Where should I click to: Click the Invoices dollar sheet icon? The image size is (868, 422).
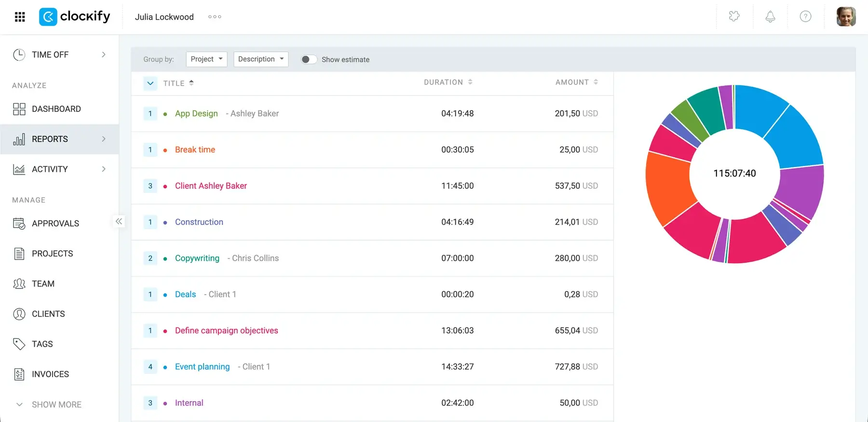coord(19,374)
